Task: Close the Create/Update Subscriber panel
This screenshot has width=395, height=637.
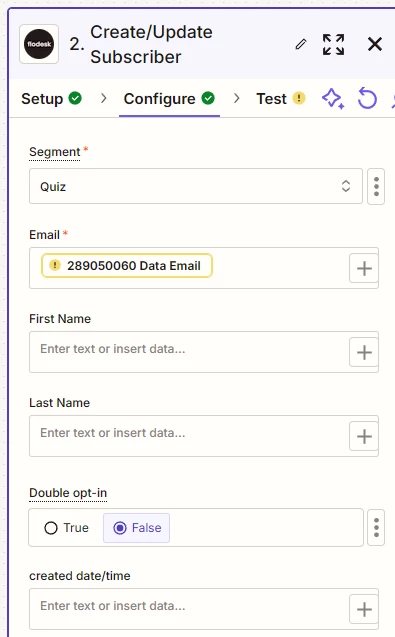Action: (x=375, y=44)
